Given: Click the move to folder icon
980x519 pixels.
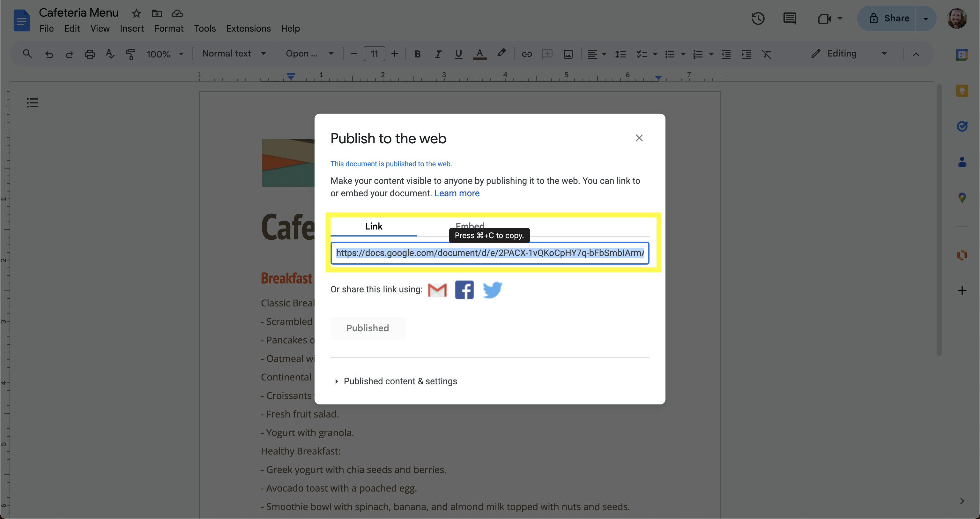Looking at the screenshot, I should point(157,13).
